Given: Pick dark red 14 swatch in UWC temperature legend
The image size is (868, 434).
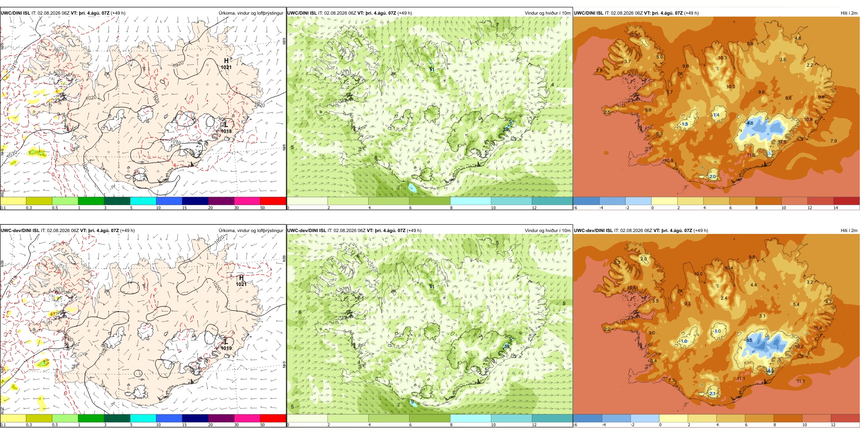Looking at the screenshot, I should 847,201.
